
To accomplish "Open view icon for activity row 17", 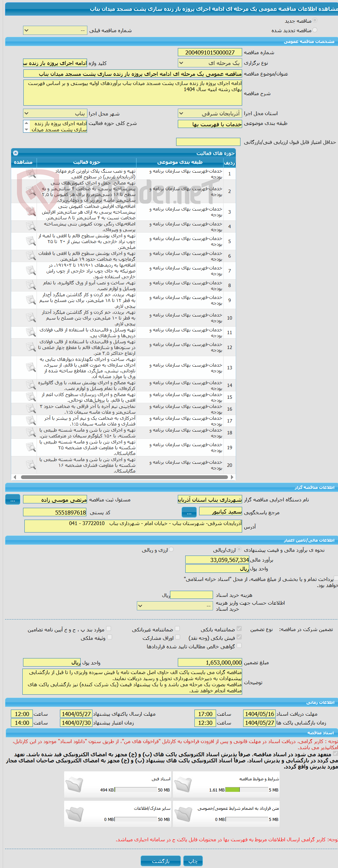I will (x=31, y=421).
